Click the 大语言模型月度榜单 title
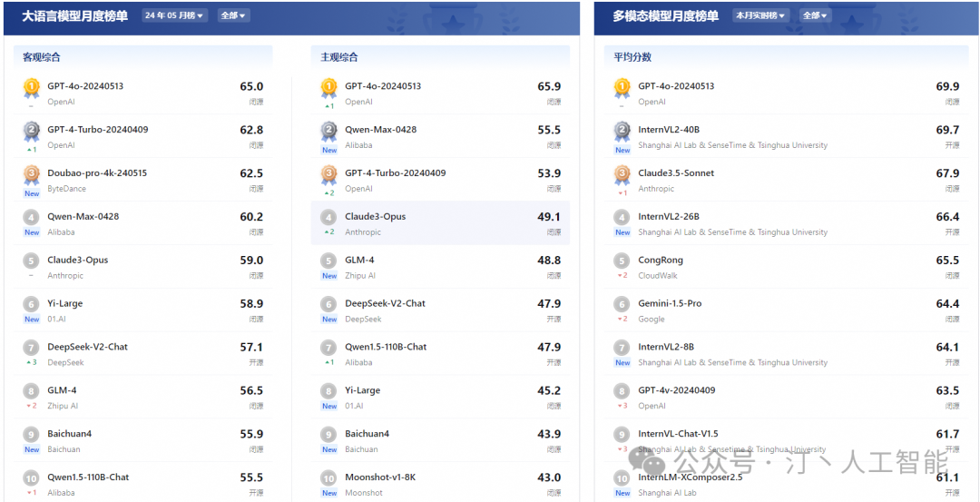Screen dimensions: 980x502 pyautogui.click(x=75, y=16)
